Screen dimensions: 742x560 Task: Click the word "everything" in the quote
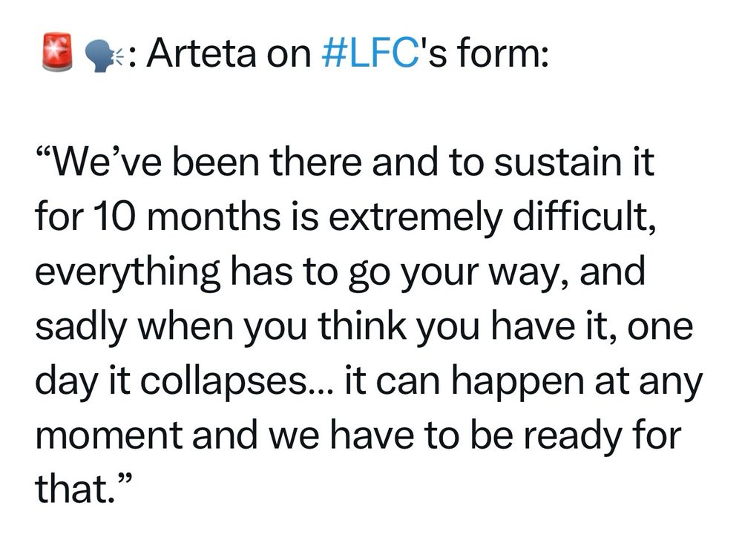[128, 272]
